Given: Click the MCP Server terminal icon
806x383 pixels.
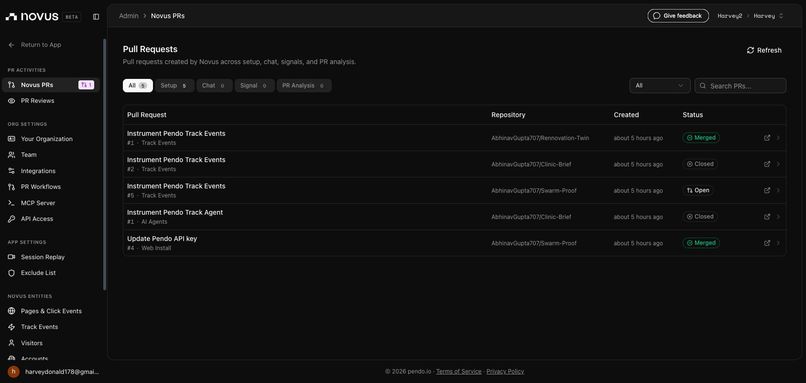Looking at the screenshot, I should [x=11, y=203].
